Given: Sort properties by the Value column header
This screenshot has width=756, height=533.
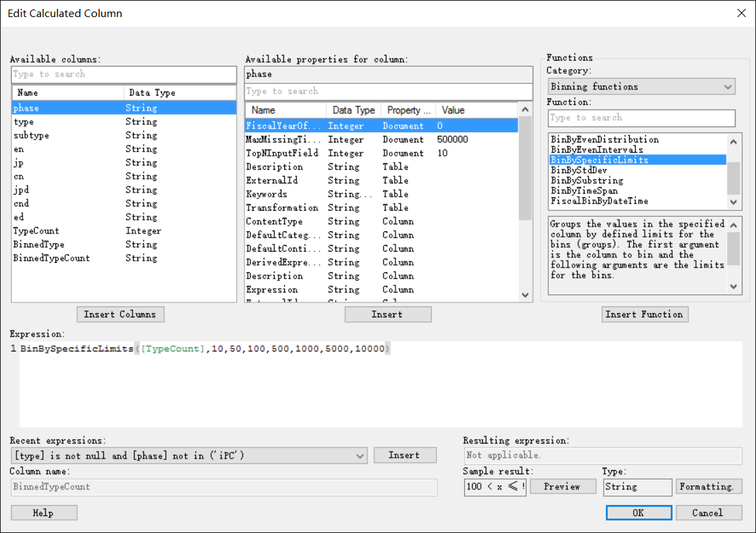Looking at the screenshot, I should [477, 111].
